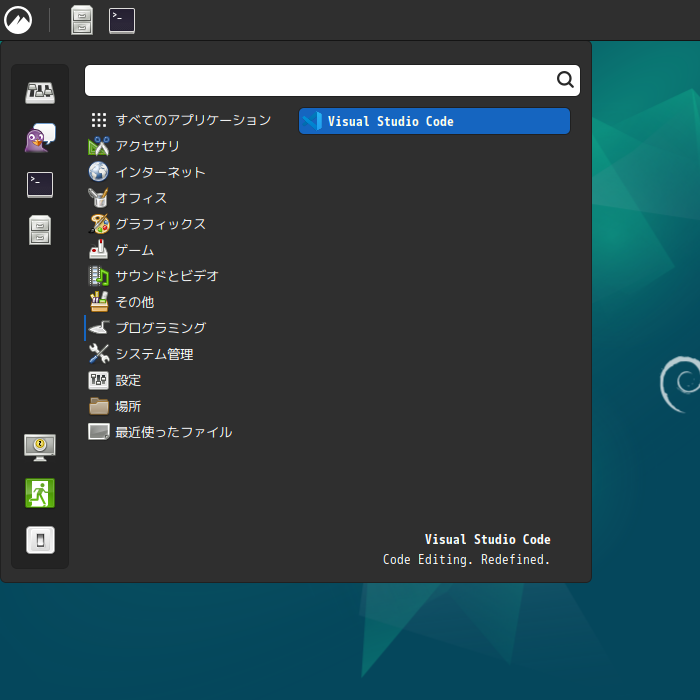The image size is (700, 700).
Task: Launch Visual Studio Code from the results
Action: (x=434, y=121)
